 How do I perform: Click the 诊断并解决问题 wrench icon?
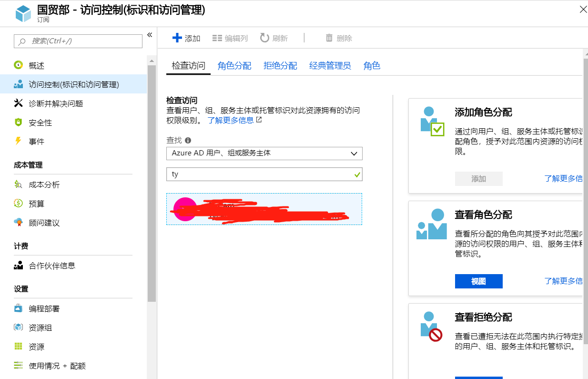point(19,103)
